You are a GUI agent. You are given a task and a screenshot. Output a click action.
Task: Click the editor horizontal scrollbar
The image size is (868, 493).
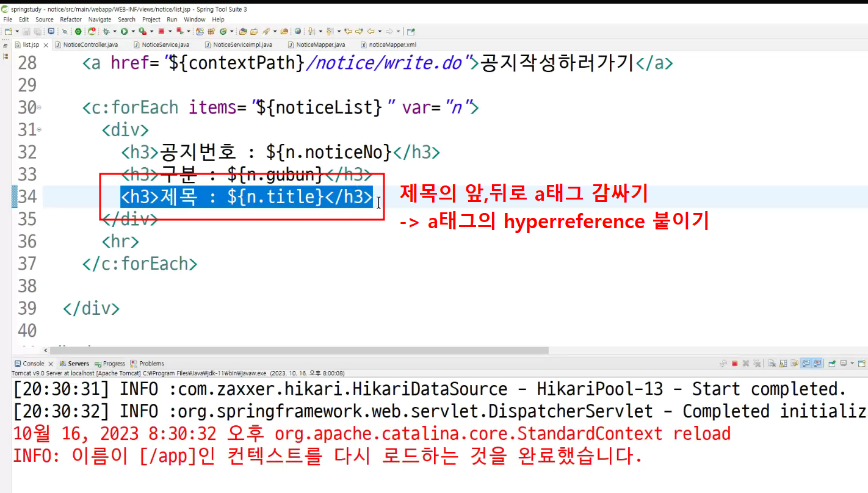pos(300,350)
